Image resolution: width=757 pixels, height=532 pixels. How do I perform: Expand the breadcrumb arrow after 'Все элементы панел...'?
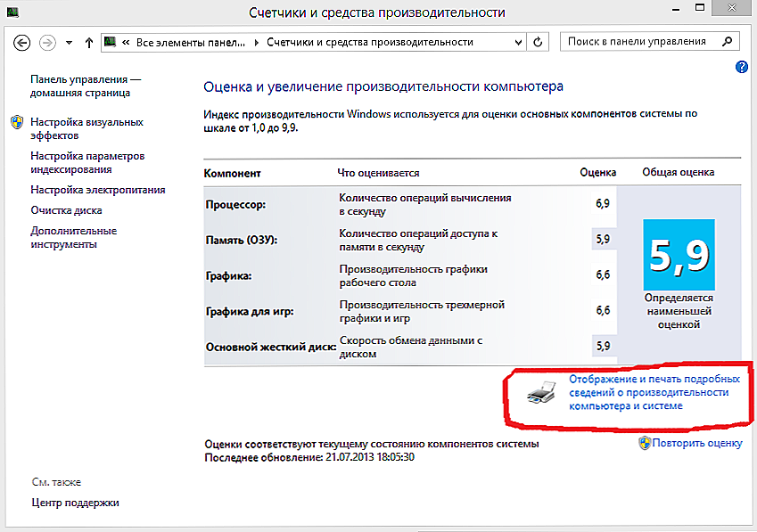257,43
